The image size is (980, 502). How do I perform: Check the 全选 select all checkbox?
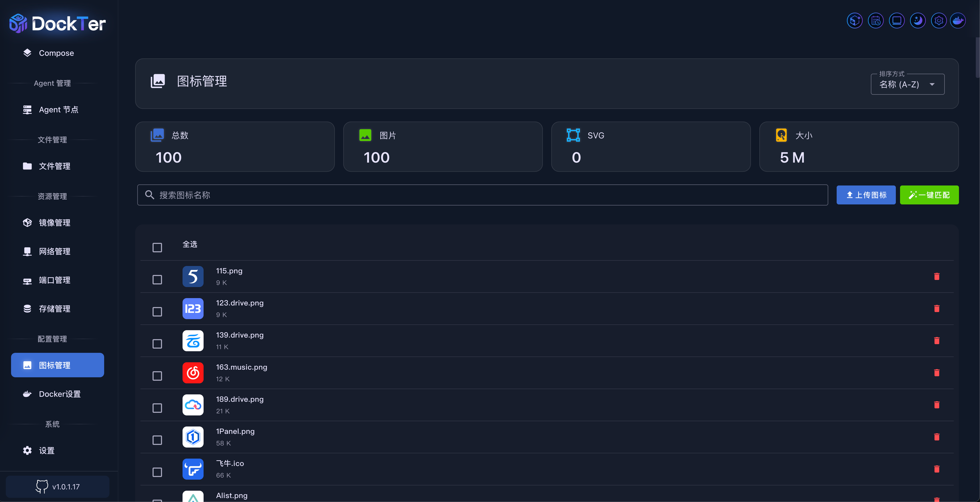point(157,247)
